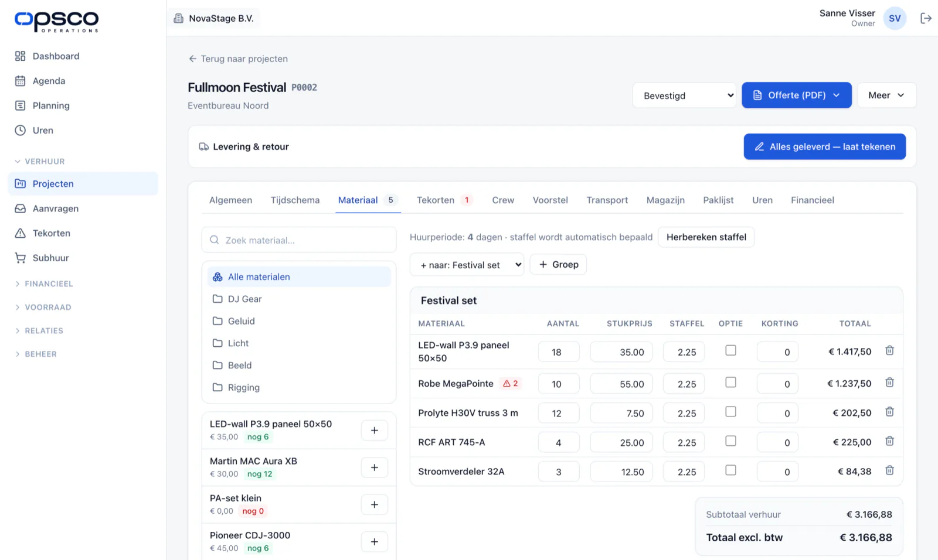Tick the optie checkbox for Robe MegaPointe

[730, 383]
